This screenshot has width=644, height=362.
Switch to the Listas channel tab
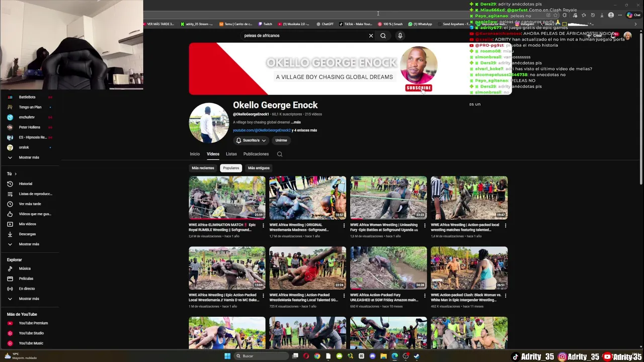[231, 154]
